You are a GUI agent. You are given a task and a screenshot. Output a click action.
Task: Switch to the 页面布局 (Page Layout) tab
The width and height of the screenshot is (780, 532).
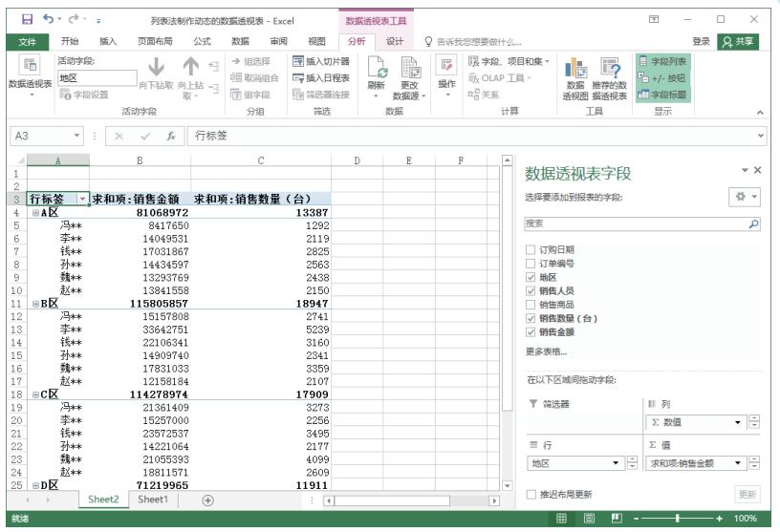(155, 41)
